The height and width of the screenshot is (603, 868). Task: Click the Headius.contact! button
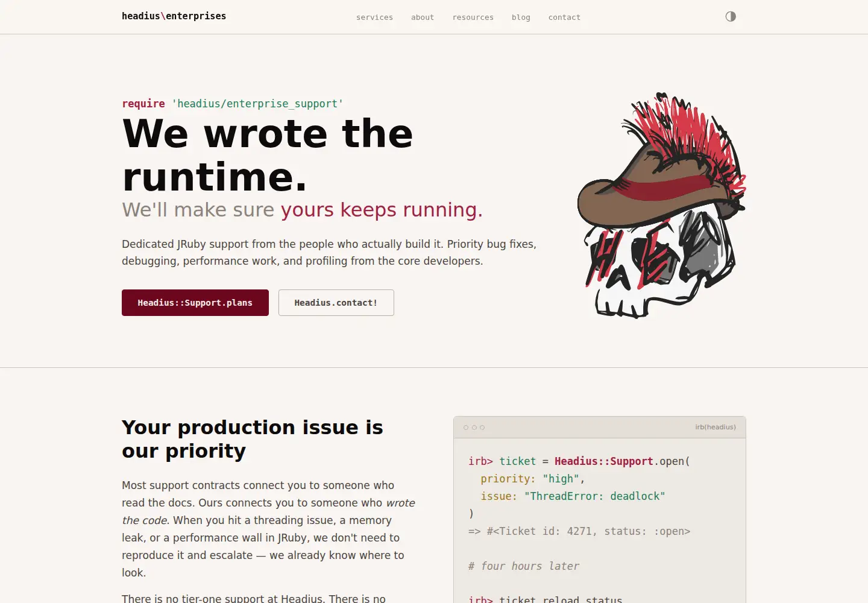point(336,303)
